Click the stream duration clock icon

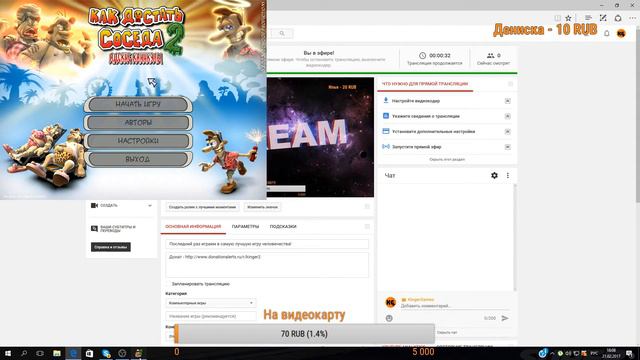click(422, 56)
